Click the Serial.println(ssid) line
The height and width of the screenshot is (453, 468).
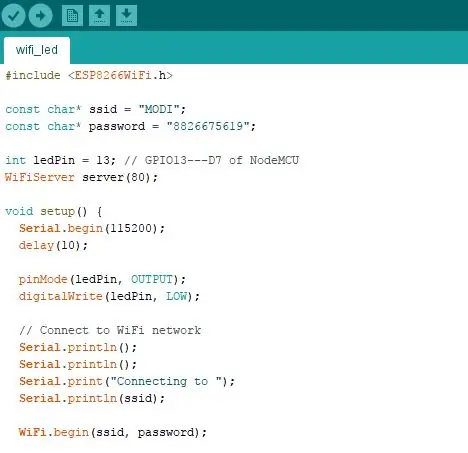[x=92, y=398]
